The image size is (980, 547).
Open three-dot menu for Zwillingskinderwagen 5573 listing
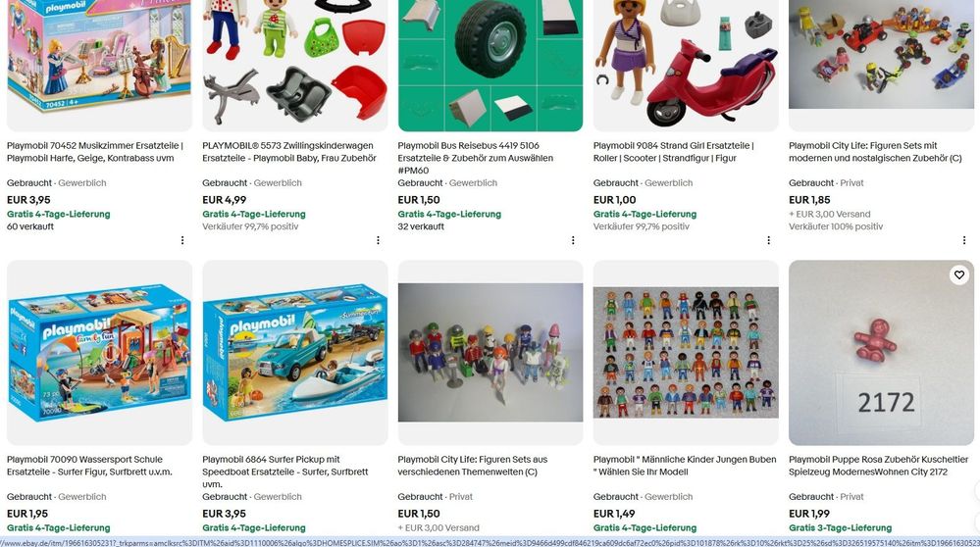[x=378, y=240]
